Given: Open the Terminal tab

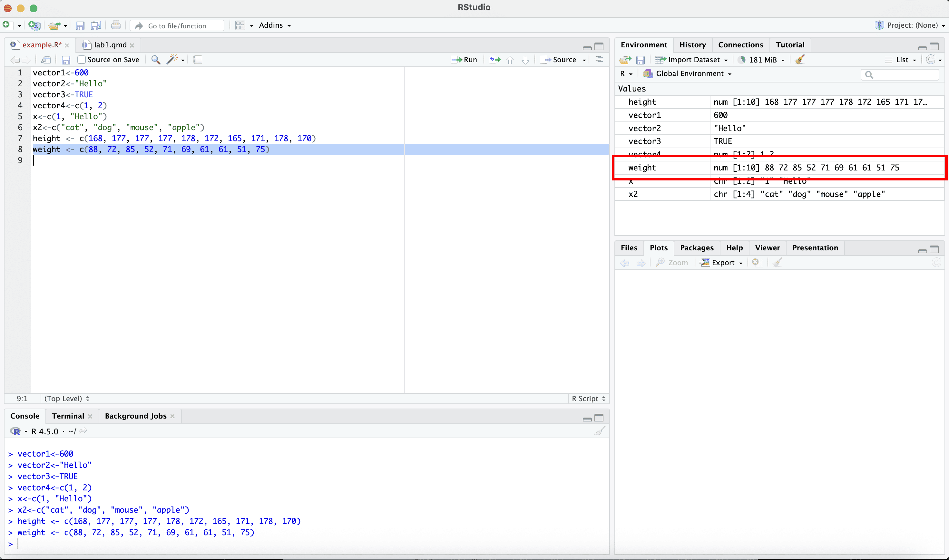Looking at the screenshot, I should click(x=68, y=416).
